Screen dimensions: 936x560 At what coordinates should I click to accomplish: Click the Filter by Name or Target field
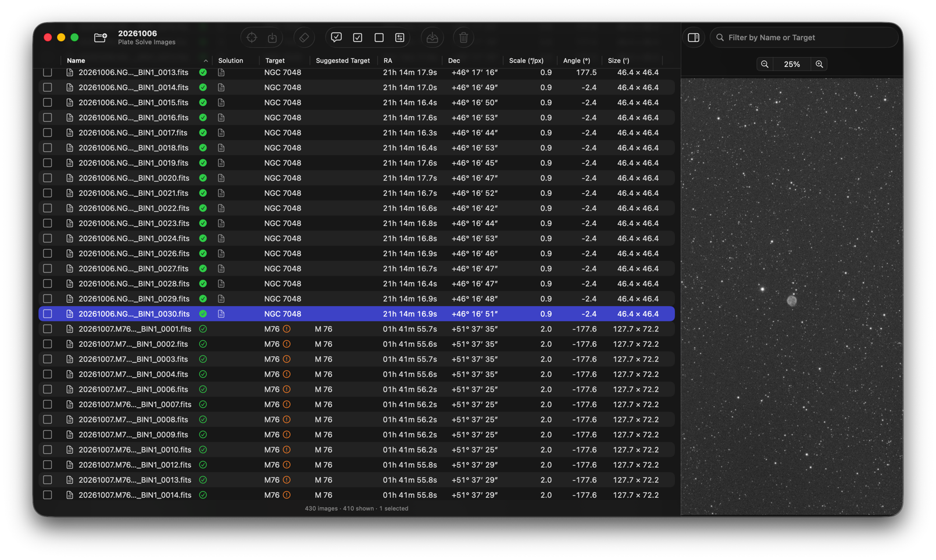[805, 38]
